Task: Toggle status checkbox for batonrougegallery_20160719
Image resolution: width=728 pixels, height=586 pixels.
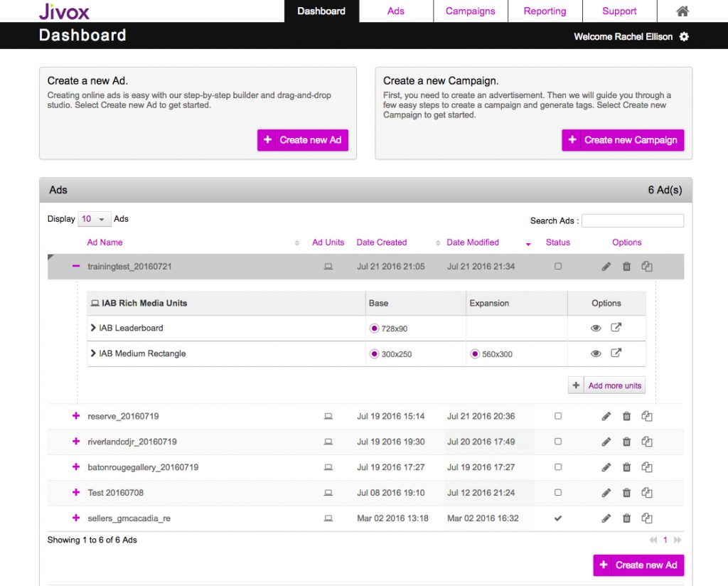Action: [558, 467]
